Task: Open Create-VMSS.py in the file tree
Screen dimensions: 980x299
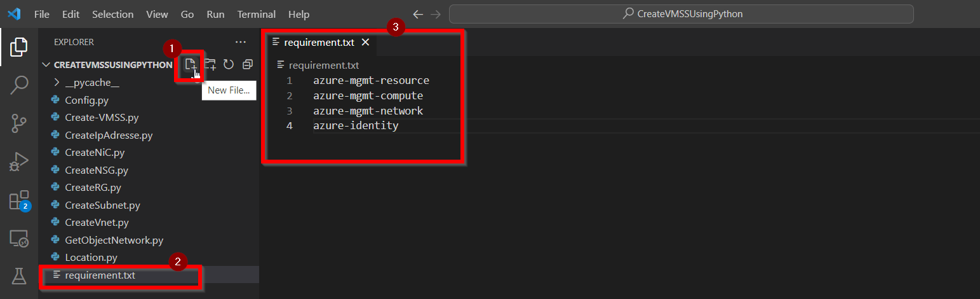Action: pos(102,118)
